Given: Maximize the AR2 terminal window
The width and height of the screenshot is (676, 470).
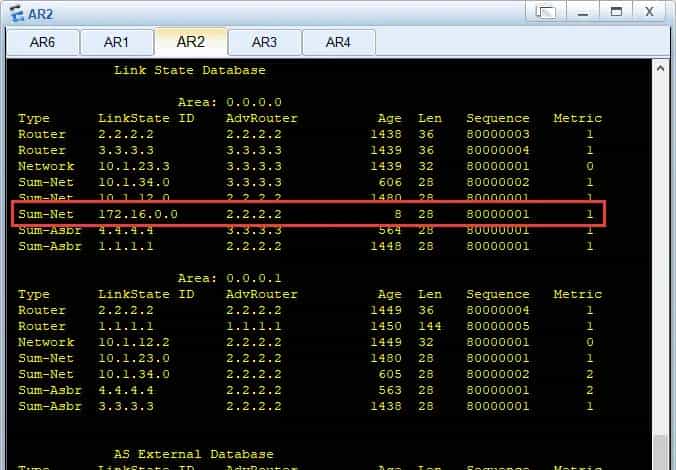Looking at the screenshot, I should pos(616,13).
